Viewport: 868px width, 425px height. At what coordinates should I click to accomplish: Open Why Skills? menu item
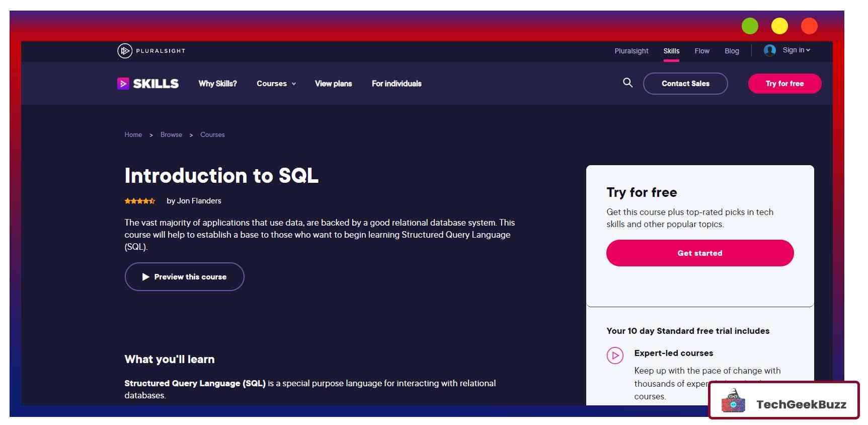(x=217, y=84)
